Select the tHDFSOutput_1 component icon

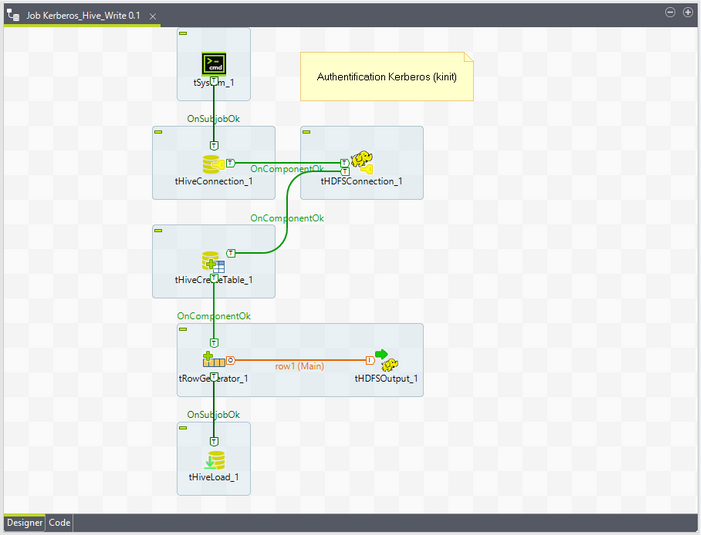click(x=387, y=360)
